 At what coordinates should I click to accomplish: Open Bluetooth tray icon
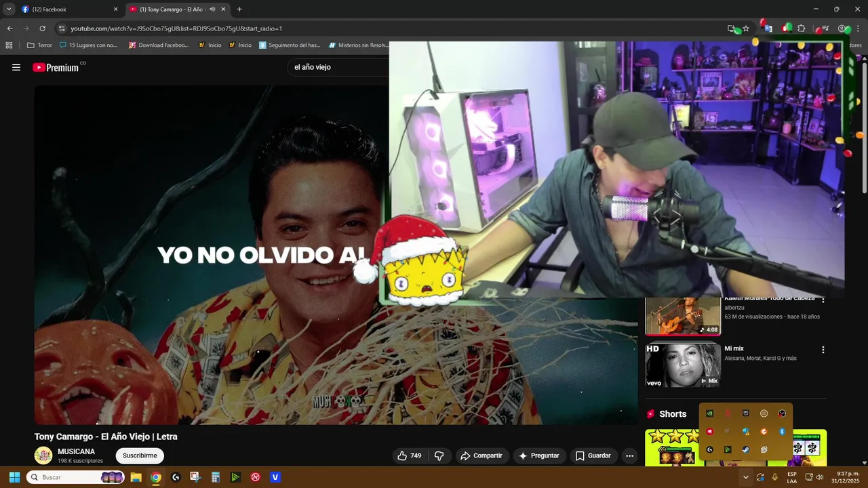(x=782, y=431)
